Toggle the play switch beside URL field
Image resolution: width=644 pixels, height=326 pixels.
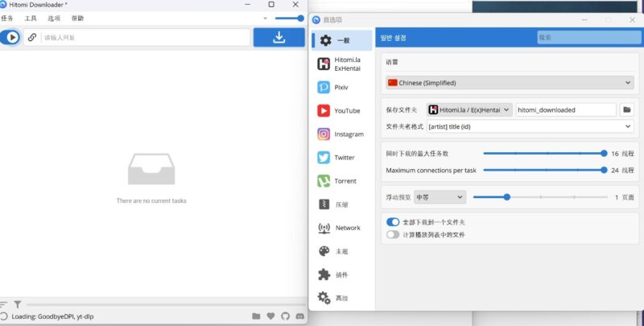click(11, 37)
